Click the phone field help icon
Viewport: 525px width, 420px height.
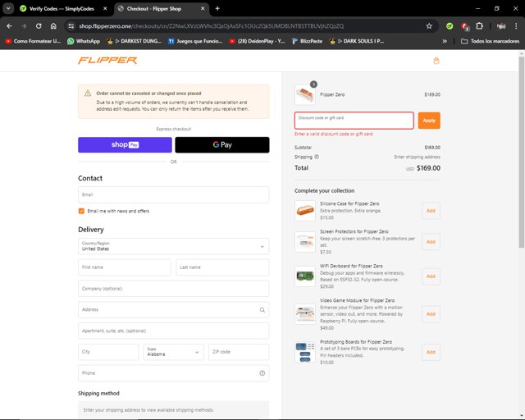262,373
